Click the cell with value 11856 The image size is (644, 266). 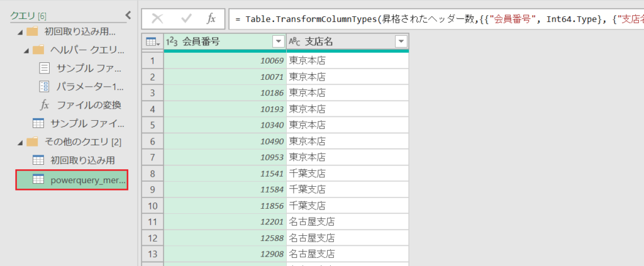[225, 206]
